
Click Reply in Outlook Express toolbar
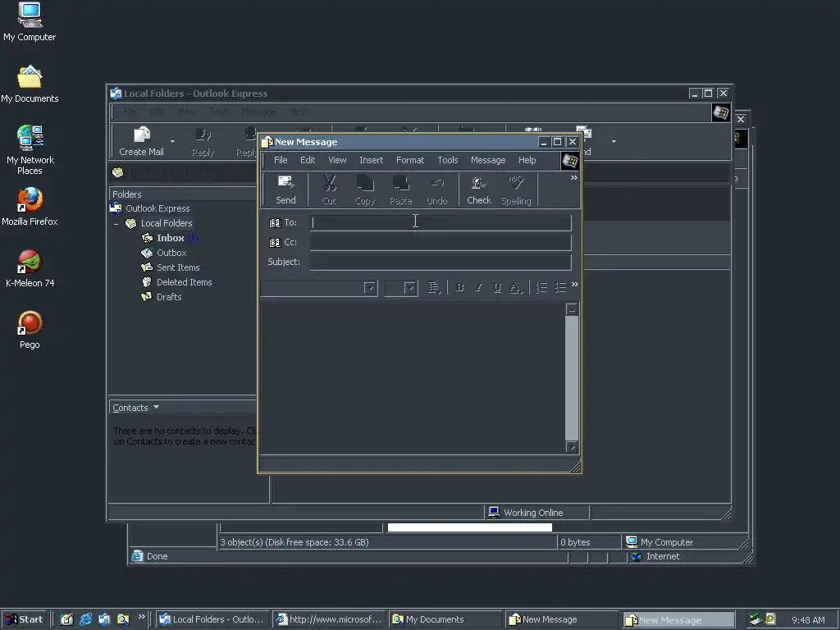203,141
